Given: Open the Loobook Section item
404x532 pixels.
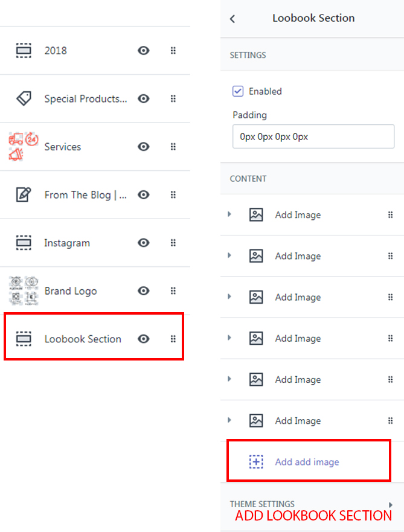Looking at the screenshot, I should 83,339.
